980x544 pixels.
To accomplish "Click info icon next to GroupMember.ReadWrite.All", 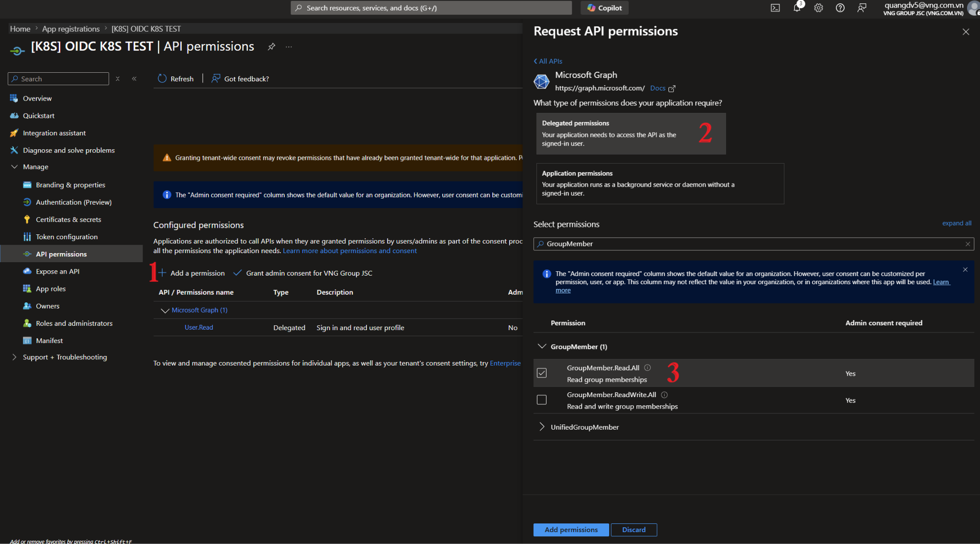I will tap(664, 395).
